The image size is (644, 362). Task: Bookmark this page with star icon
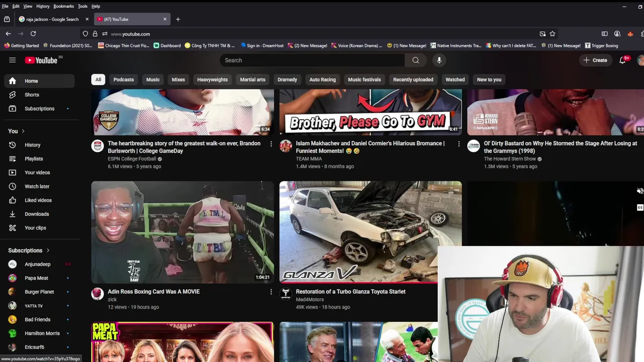coord(552,34)
